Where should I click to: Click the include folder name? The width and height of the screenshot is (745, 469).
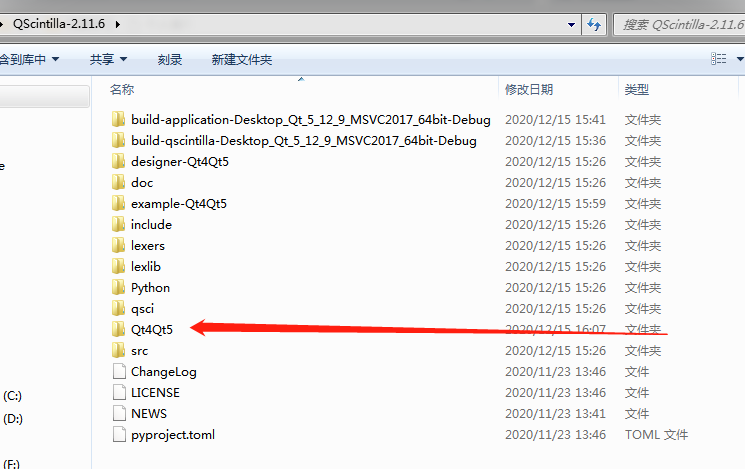pos(151,224)
